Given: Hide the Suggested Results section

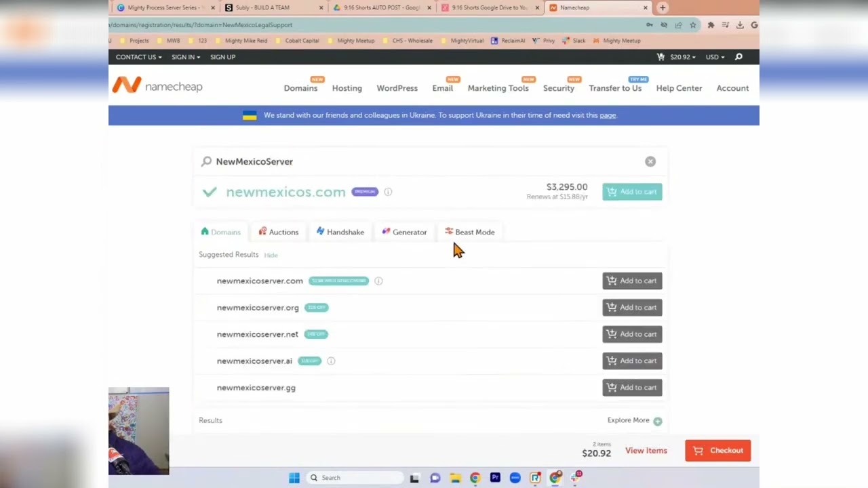Looking at the screenshot, I should [271, 256].
